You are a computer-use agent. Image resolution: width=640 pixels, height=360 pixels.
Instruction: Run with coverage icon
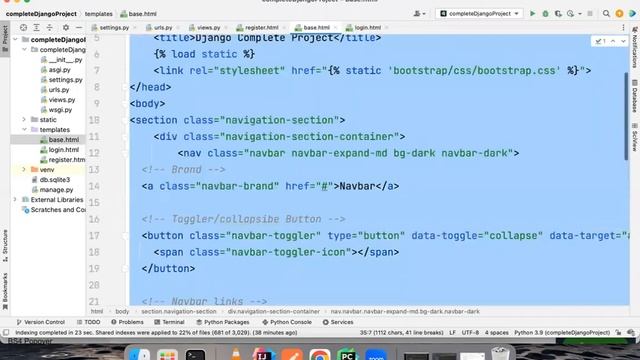pyautogui.click(x=558, y=13)
